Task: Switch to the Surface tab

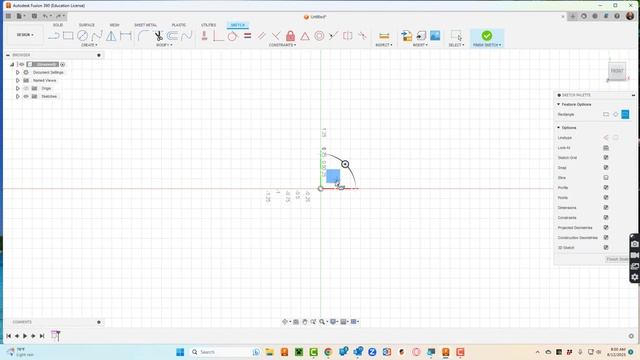Action: (x=87, y=25)
